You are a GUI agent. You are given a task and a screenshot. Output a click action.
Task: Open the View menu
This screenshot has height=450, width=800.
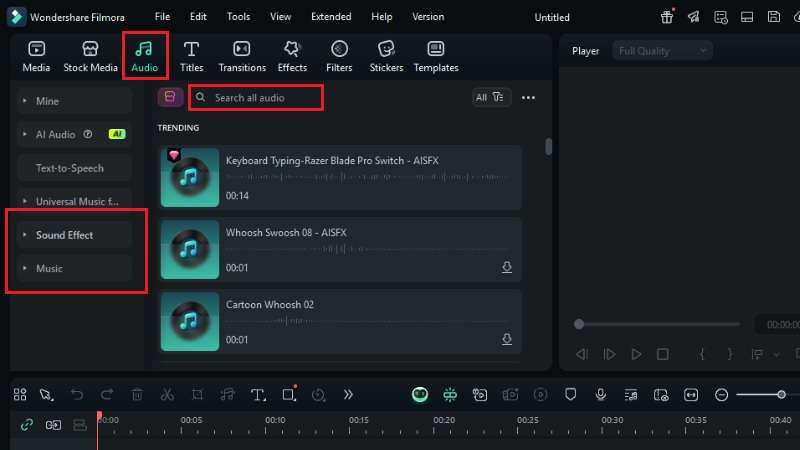pos(281,17)
